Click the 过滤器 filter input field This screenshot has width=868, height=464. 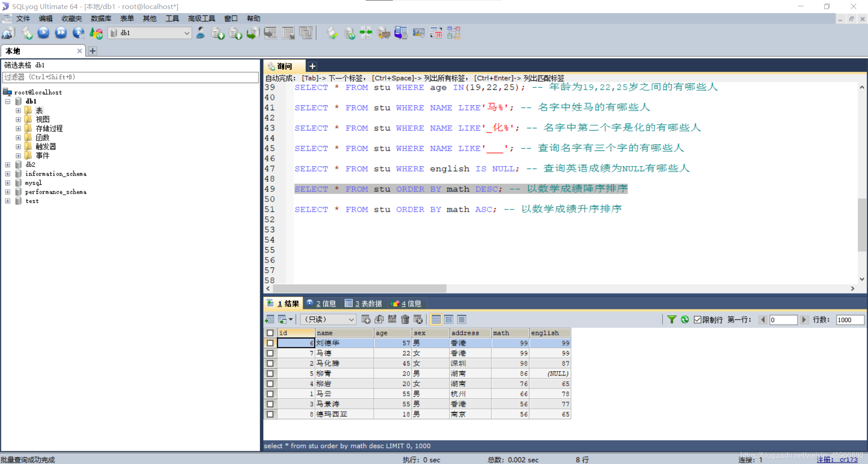pos(131,77)
